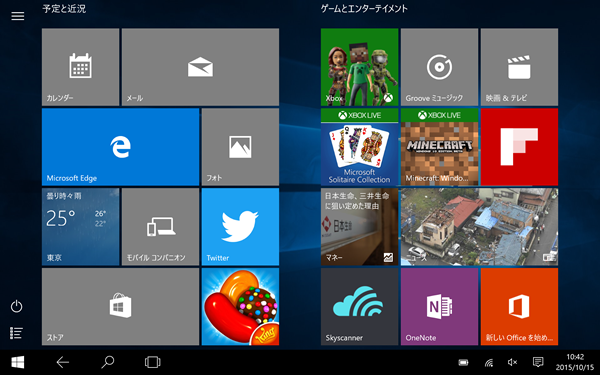The width and height of the screenshot is (600, 375).
Task: Click the 10:42 clock and date
Action: (x=575, y=362)
